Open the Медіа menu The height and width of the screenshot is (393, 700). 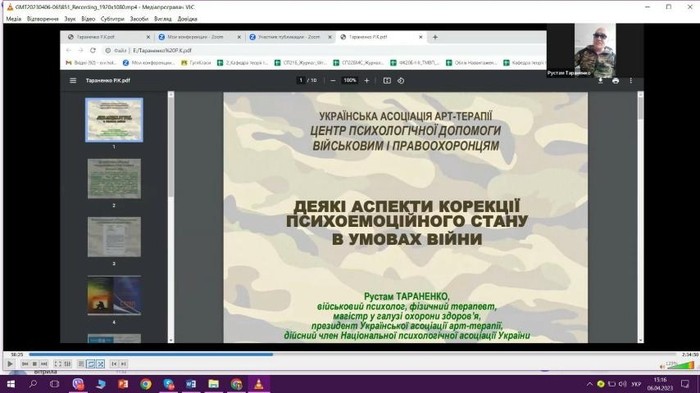[x=13, y=19]
